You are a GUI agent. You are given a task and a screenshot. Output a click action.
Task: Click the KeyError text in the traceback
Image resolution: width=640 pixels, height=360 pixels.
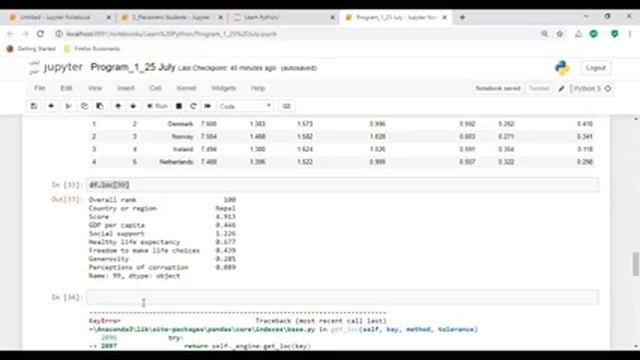point(105,321)
